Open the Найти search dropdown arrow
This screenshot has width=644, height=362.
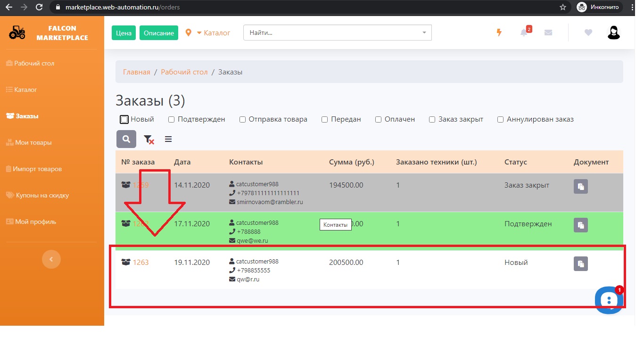click(x=424, y=33)
